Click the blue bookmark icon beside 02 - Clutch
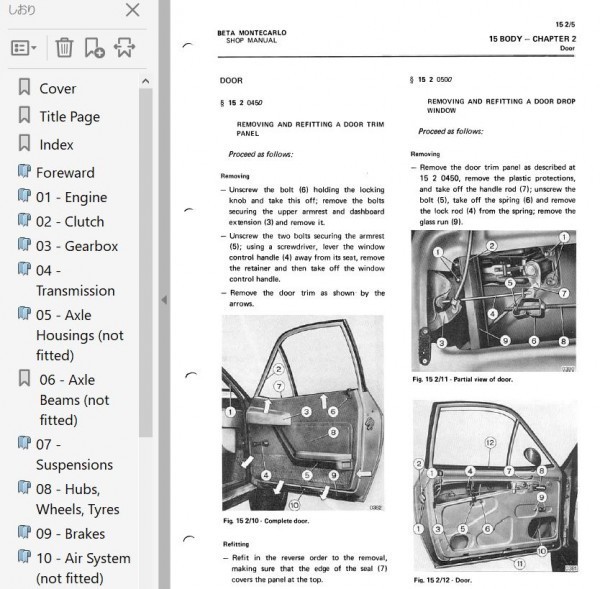The height and width of the screenshot is (589, 600). click(24, 220)
